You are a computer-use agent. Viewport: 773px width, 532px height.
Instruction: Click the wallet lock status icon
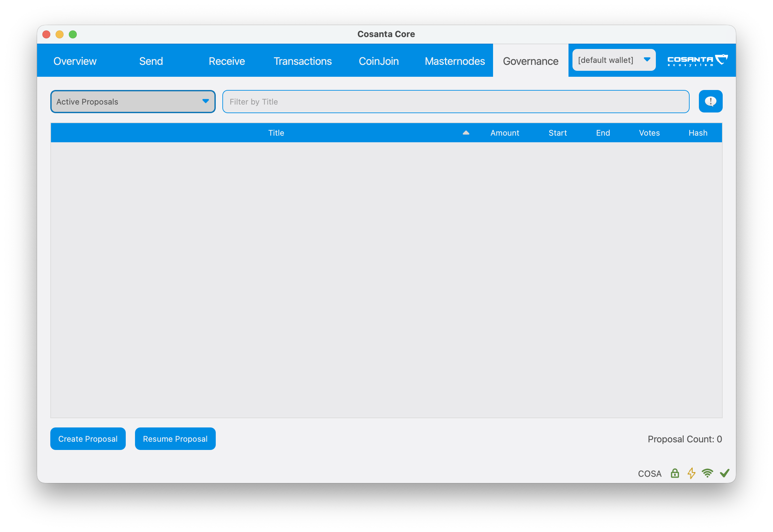pyautogui.click(x=675, y=473)
